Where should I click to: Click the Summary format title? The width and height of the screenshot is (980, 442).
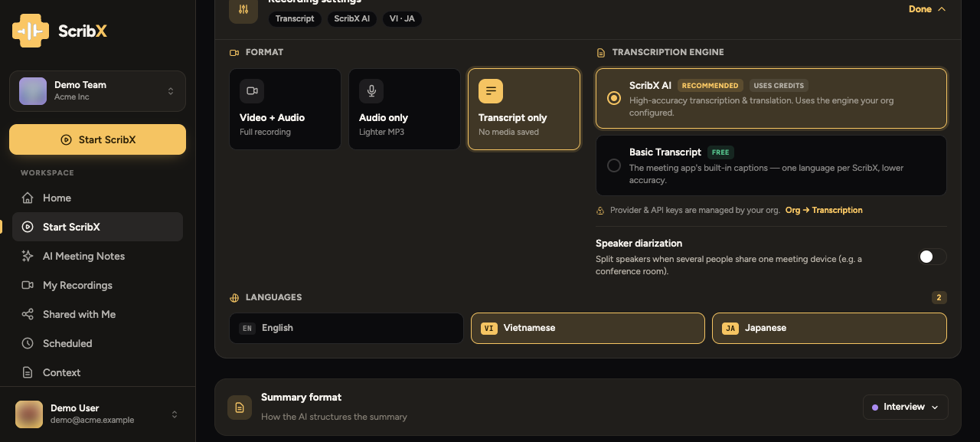[x=301, y=398]
